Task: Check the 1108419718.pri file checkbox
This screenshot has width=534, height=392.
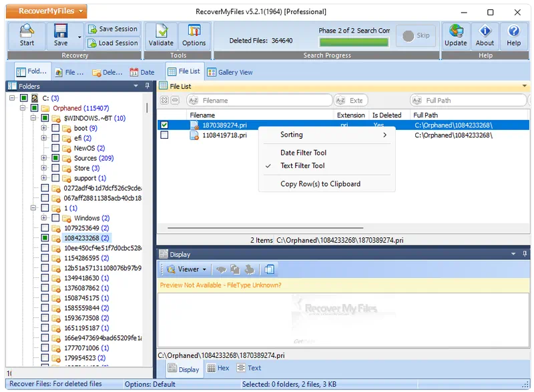Action: (164, 135)
